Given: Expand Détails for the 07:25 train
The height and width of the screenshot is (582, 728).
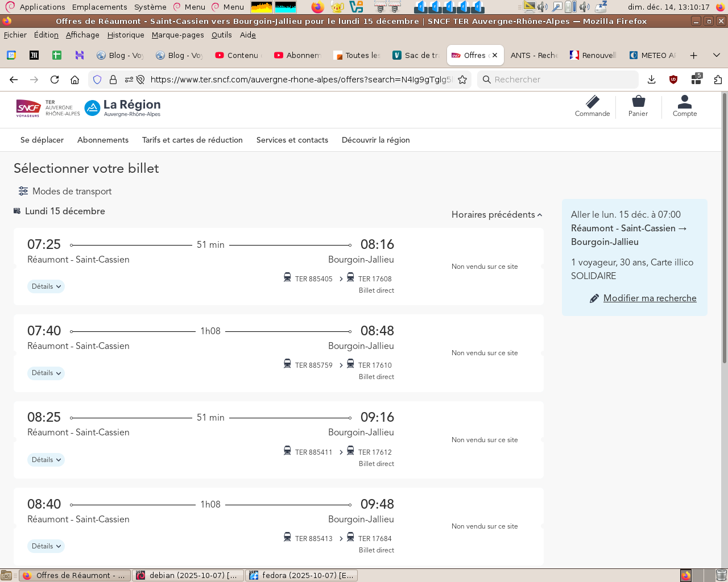Looking at the screenshot, I should (x=46, y=286).
